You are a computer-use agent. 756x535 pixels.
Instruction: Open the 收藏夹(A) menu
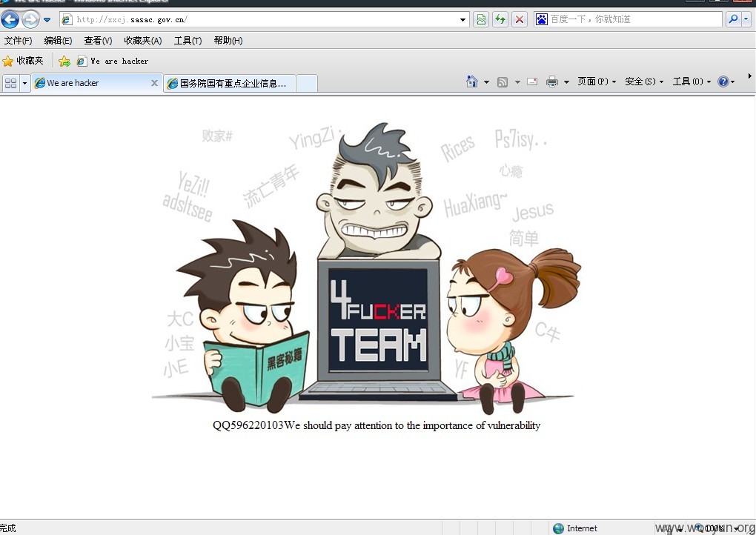coord(143,41)
